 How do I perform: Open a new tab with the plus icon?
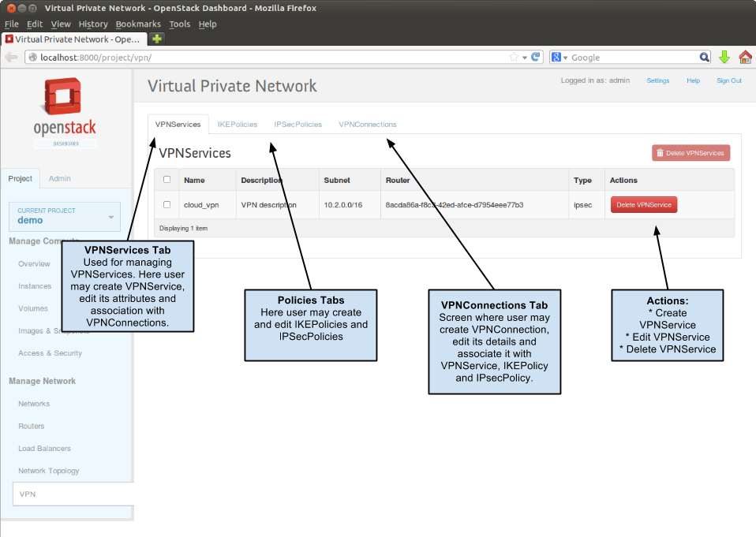click(x=155, y=38)
